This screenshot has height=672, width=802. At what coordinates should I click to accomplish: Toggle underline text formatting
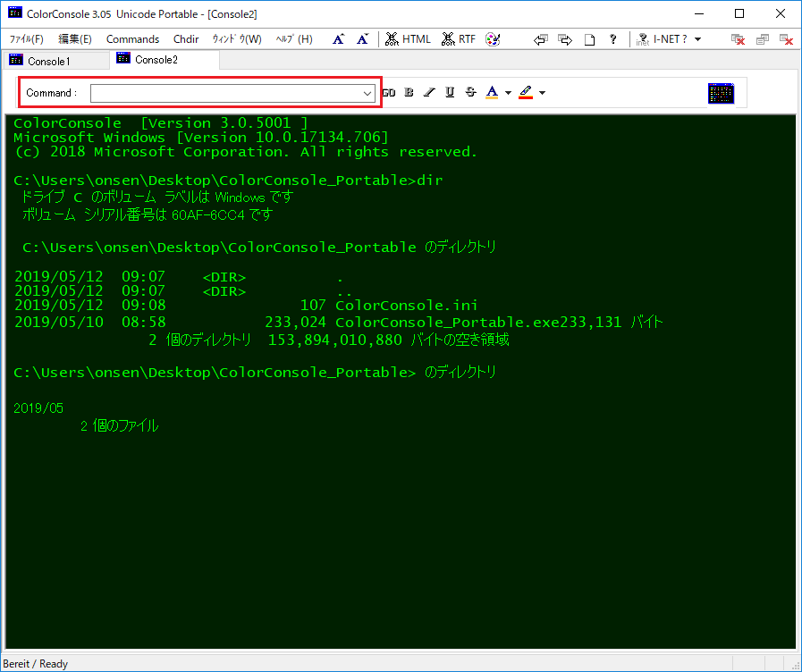tap(450, 93)
